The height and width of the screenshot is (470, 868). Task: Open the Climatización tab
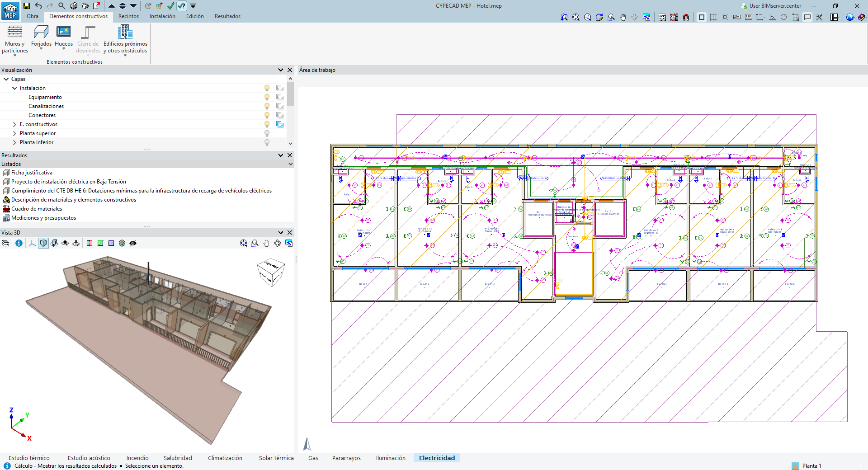[225, 458]
